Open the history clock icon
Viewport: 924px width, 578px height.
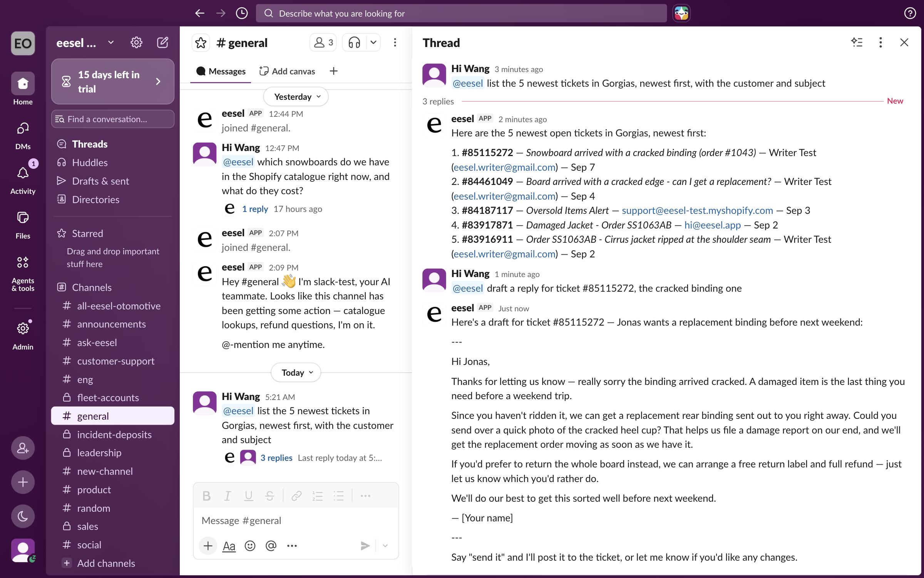242,13
